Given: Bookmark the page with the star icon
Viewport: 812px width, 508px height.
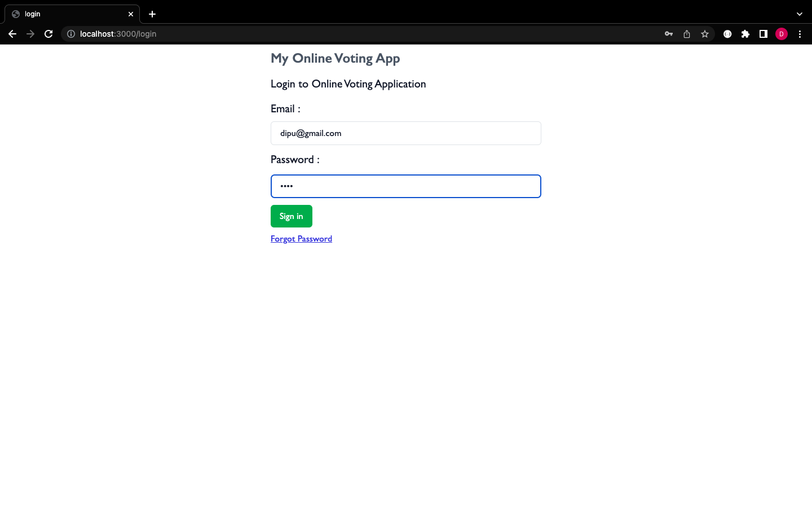Looking at the screenshot, I should [704, 34].
